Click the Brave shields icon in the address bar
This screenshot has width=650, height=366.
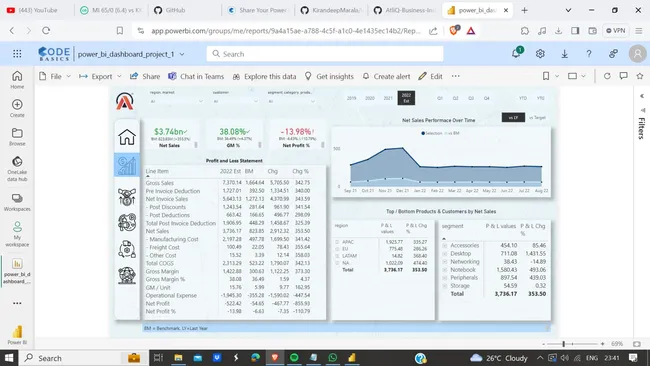click(454, 30)
